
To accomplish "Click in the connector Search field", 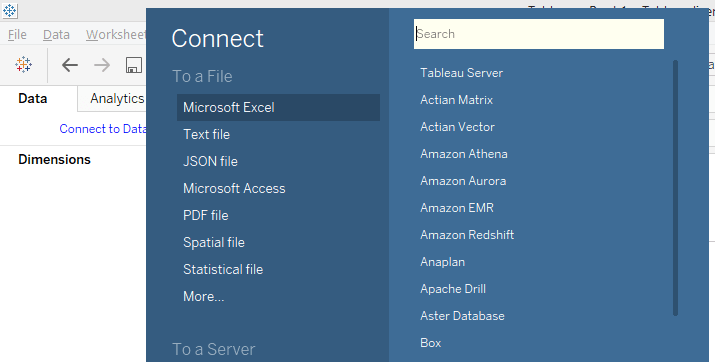I will coord(539,34).
